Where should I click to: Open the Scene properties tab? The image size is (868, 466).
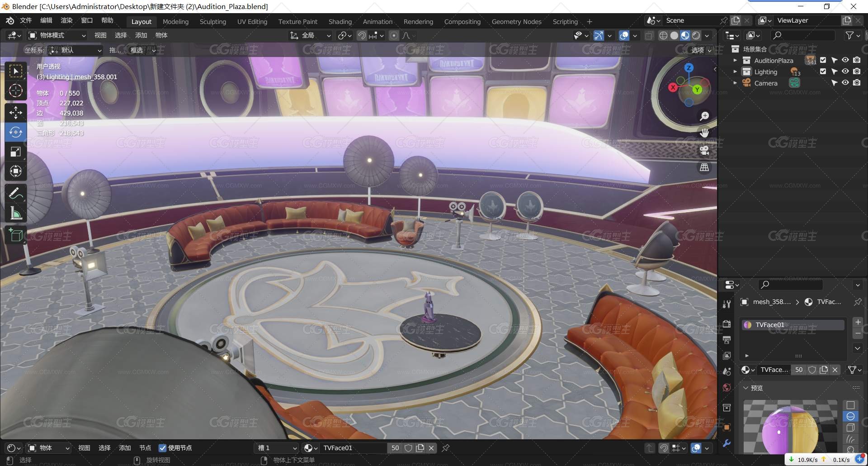click(727, 371)
